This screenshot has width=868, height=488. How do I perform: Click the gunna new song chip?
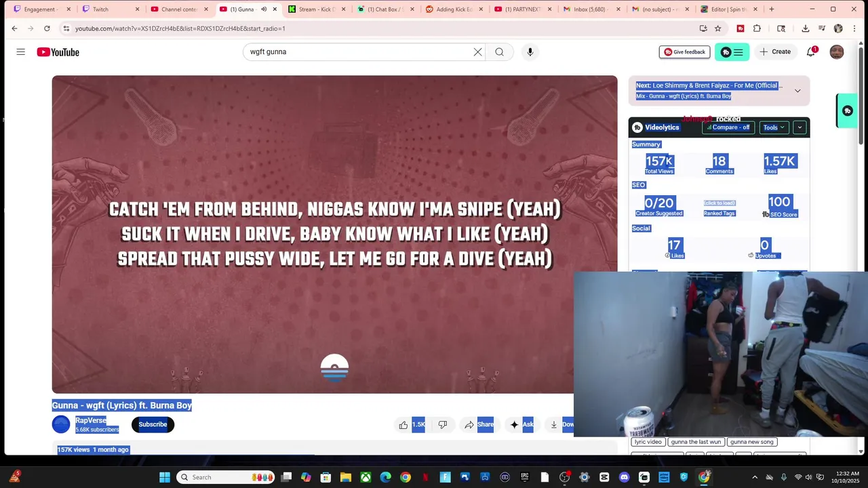pos(751,442)
